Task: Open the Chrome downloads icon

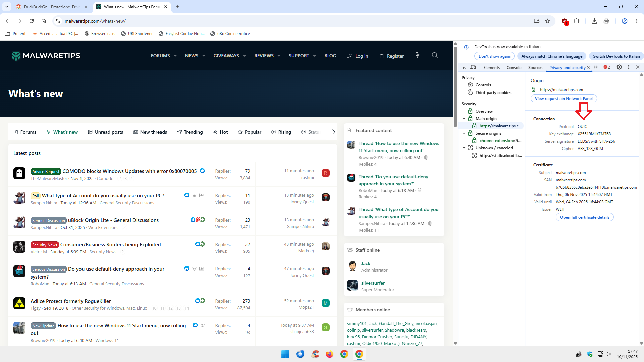Action: click(594, 21)
